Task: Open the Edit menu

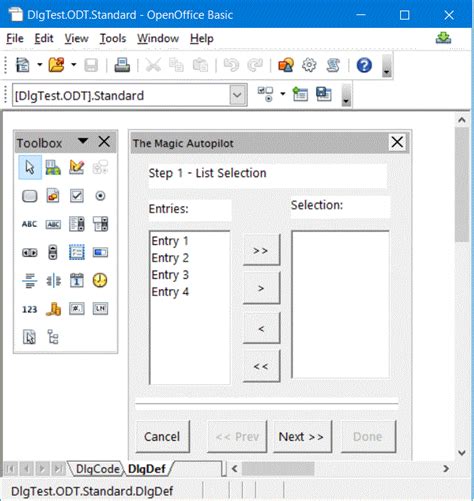Action: [x=44, y=39]
